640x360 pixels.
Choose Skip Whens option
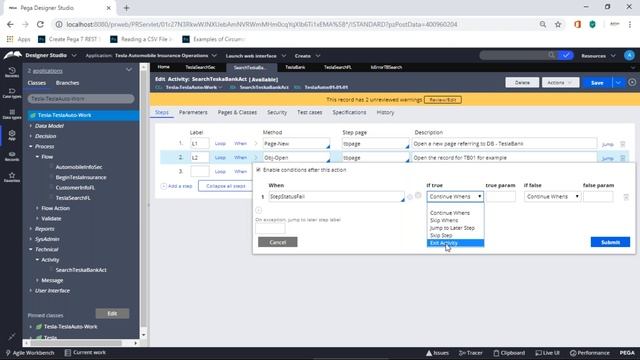[455, 220]
